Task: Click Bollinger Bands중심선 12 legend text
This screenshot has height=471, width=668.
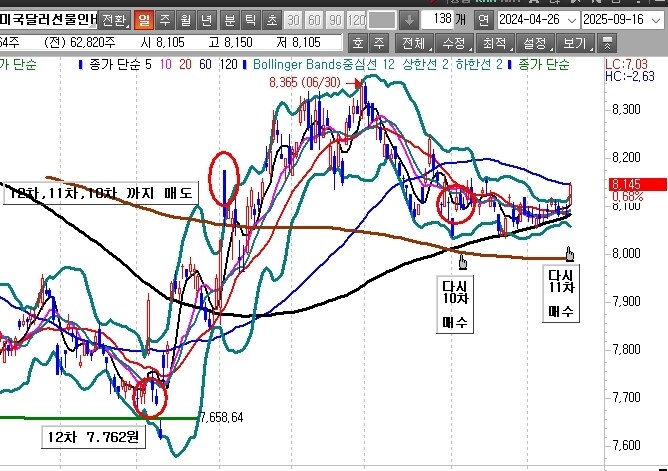Action: 324,65
